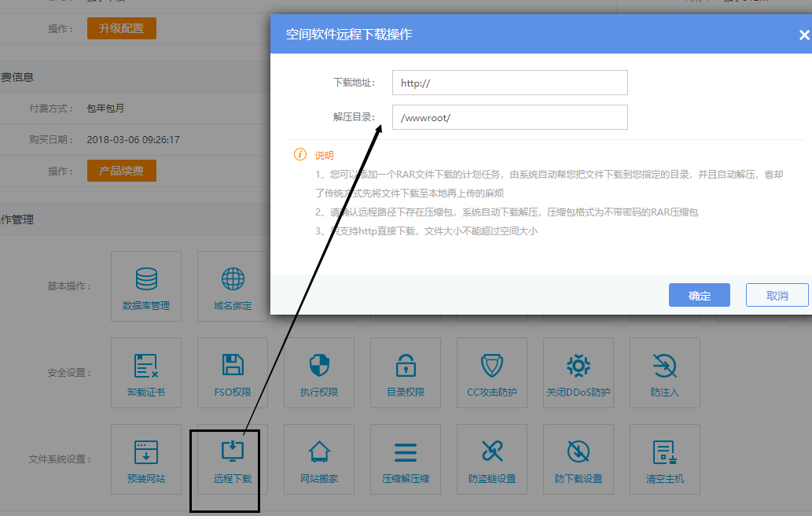Confirm the download with the 确定 button

tap(698, 295)
